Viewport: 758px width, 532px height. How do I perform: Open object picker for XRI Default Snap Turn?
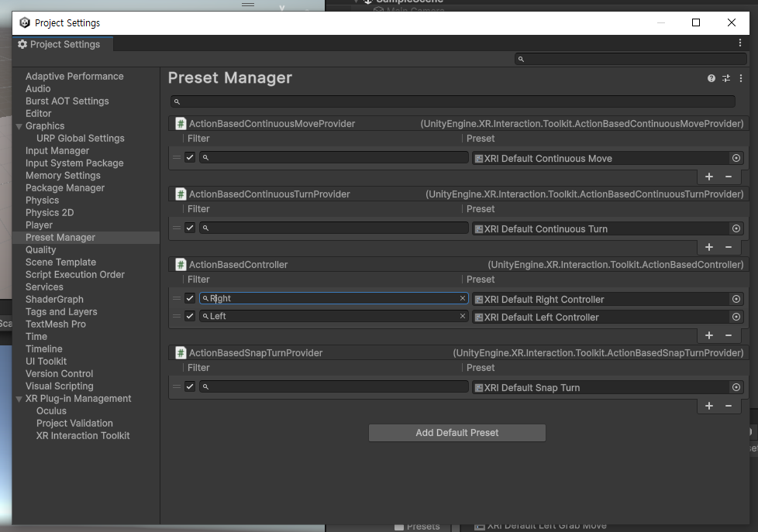click(736, 387)
